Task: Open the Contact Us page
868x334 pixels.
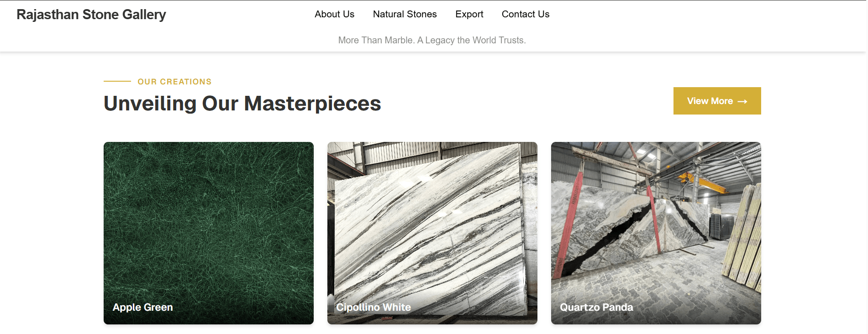Action: 525,14
